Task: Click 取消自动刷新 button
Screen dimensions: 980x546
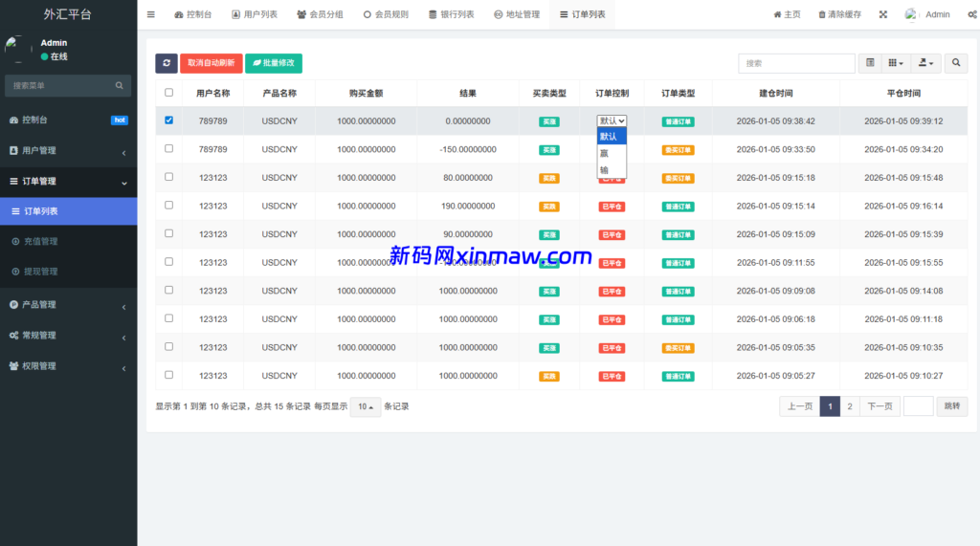Action: click(x=212, y=63)
